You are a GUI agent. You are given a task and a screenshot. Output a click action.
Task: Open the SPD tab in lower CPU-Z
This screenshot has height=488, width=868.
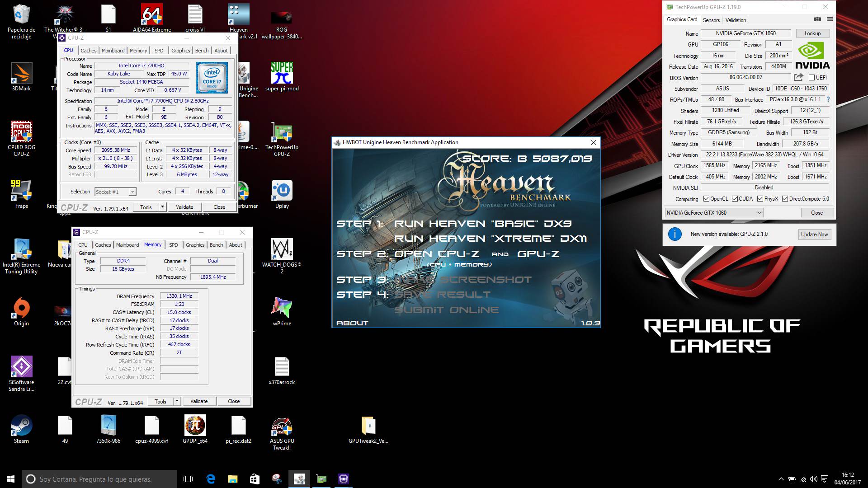pos(174,245)
